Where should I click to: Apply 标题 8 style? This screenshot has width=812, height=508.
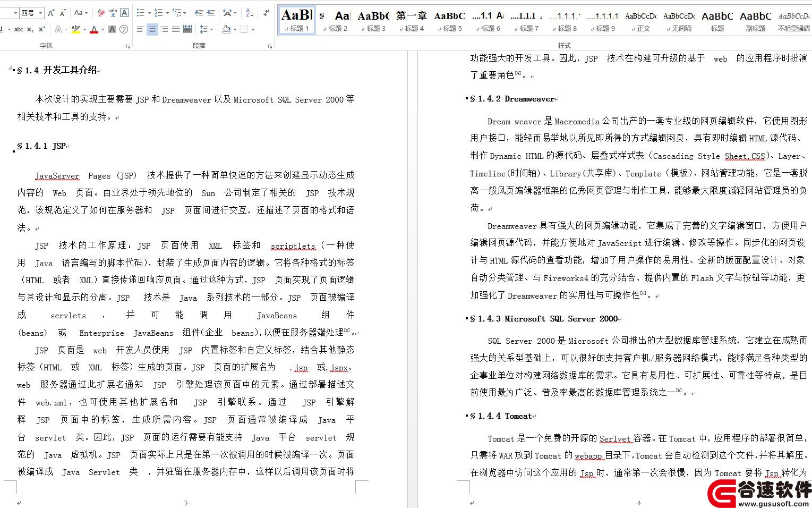[x=565, y=20]
